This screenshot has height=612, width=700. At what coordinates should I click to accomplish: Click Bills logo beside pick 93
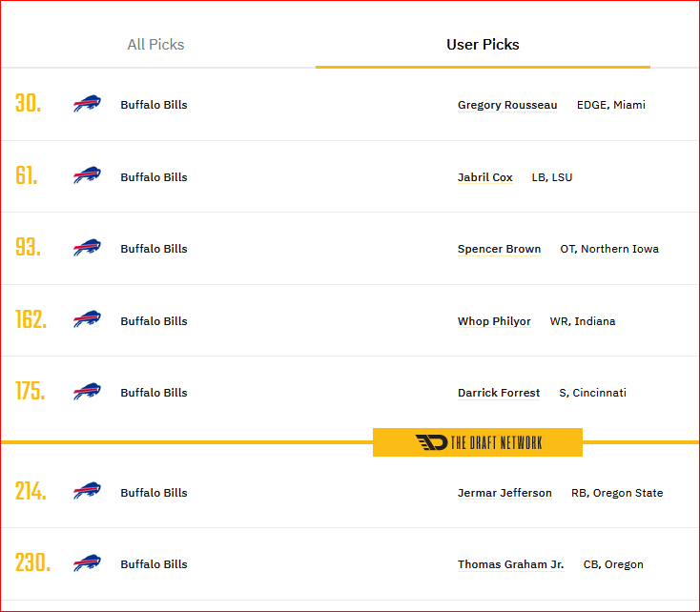pyautogui.click(x=87, y=248)
